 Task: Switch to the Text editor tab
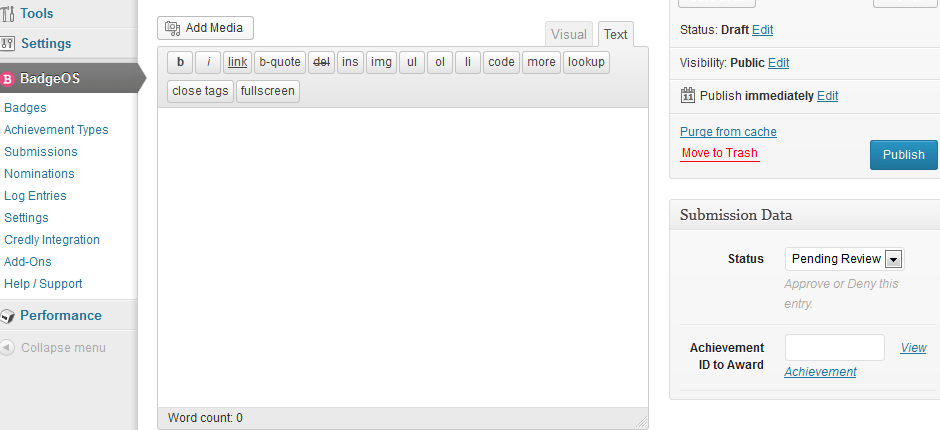[616, 34]
